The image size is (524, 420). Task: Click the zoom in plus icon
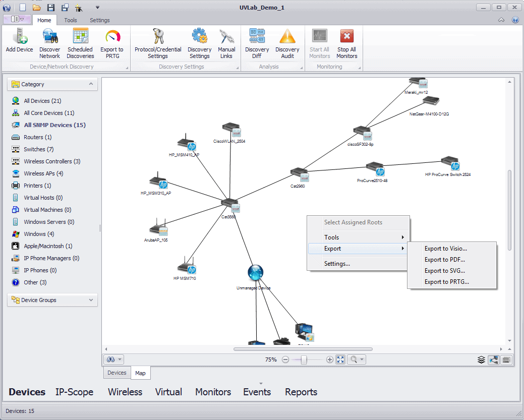coord(329,359)
